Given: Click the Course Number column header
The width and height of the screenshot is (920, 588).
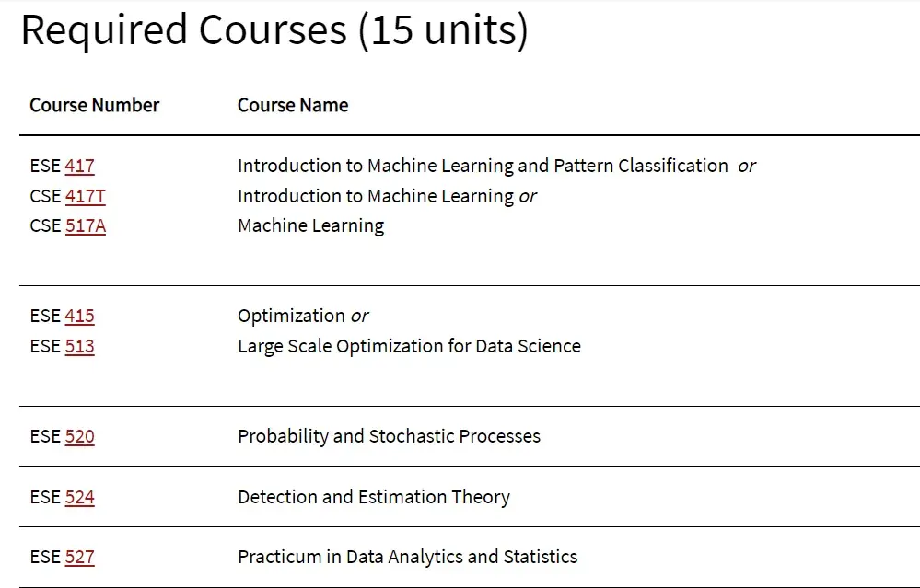Looking at the screenshot, I should click(95, 105).
